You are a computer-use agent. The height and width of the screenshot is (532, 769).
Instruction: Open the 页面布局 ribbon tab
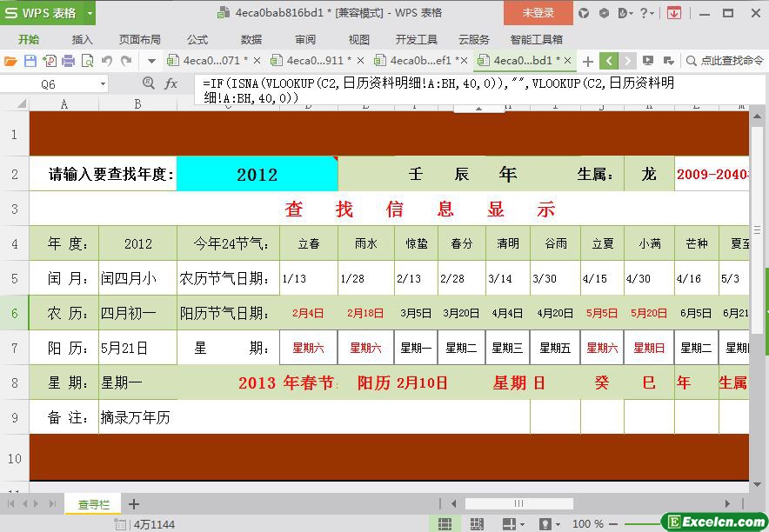click(140, 40)
